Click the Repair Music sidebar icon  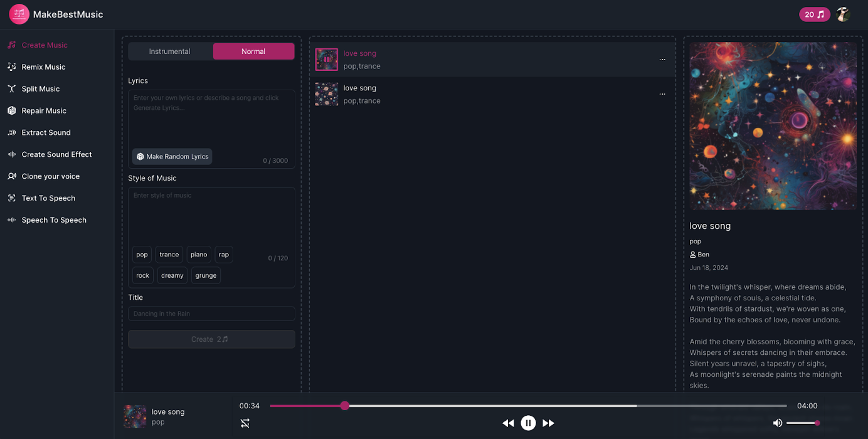click(11, 111)
